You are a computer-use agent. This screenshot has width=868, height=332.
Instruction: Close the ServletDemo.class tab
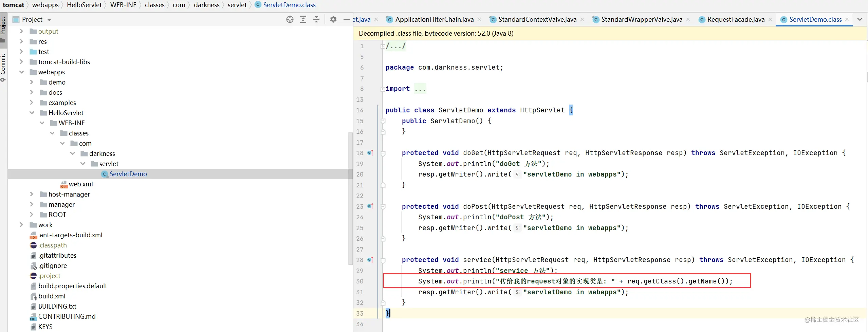click(847, 19)
